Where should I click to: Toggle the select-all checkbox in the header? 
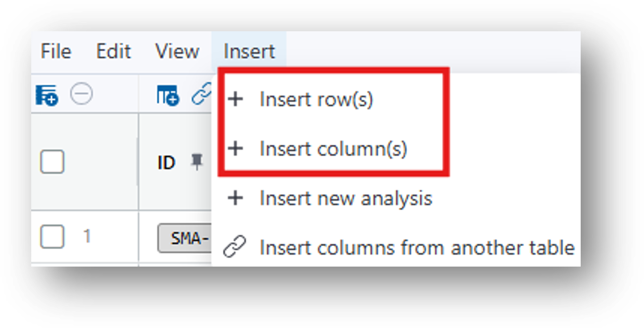pyautogui.click(x=52, y=161)
